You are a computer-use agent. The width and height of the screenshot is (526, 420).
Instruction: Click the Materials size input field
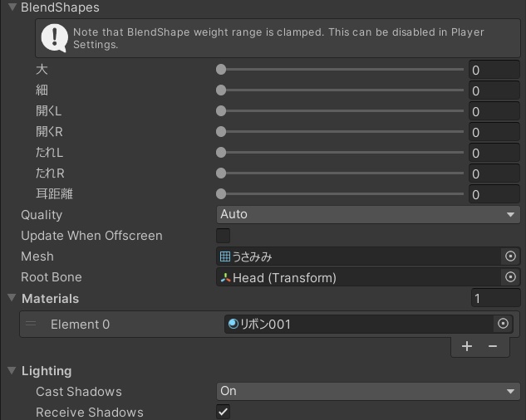click(494, 298)
